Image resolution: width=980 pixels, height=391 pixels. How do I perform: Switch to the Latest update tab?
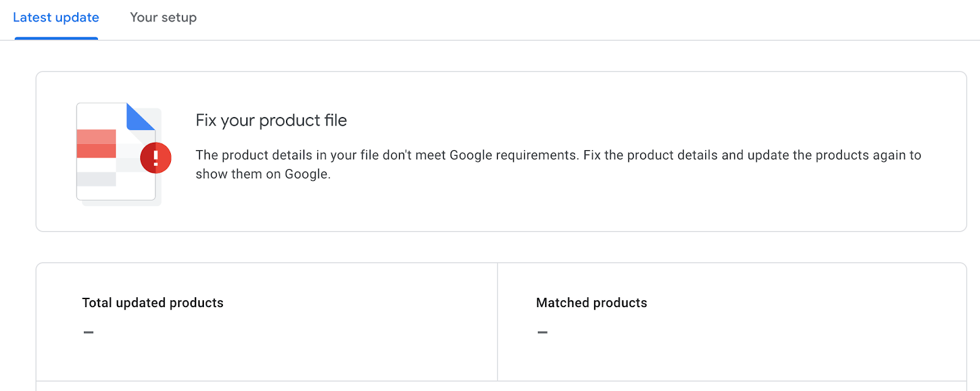[56, 18]
